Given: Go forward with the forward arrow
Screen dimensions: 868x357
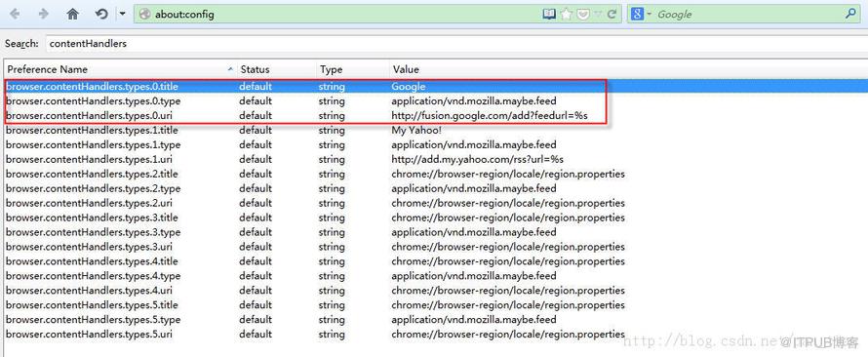Looking at the screenshot, I should tap(43, 15).
